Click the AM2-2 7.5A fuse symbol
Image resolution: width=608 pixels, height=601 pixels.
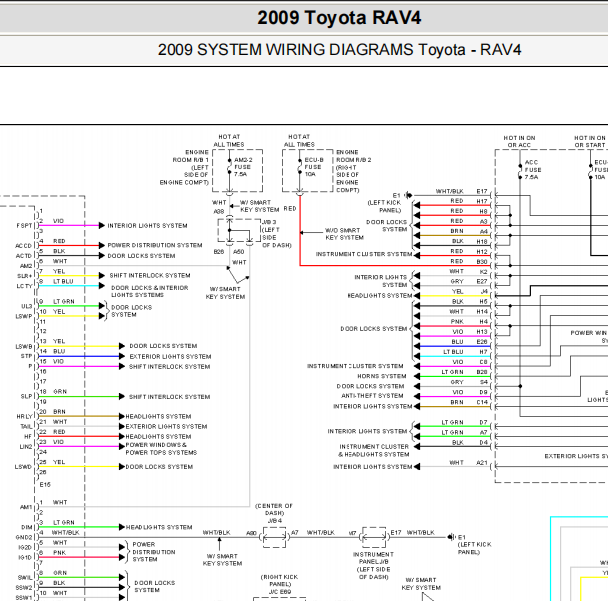[x=230, y=166]
